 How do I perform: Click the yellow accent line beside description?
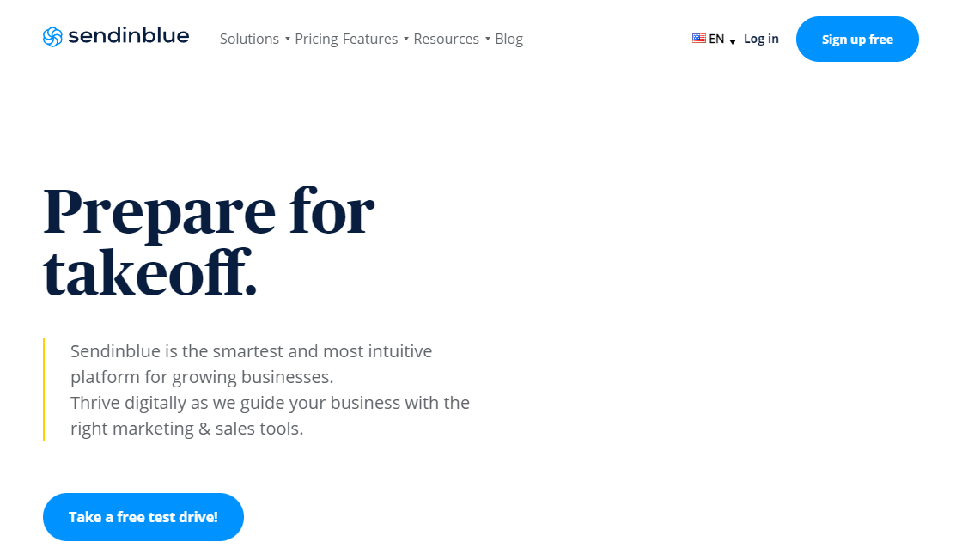(44, 389)
